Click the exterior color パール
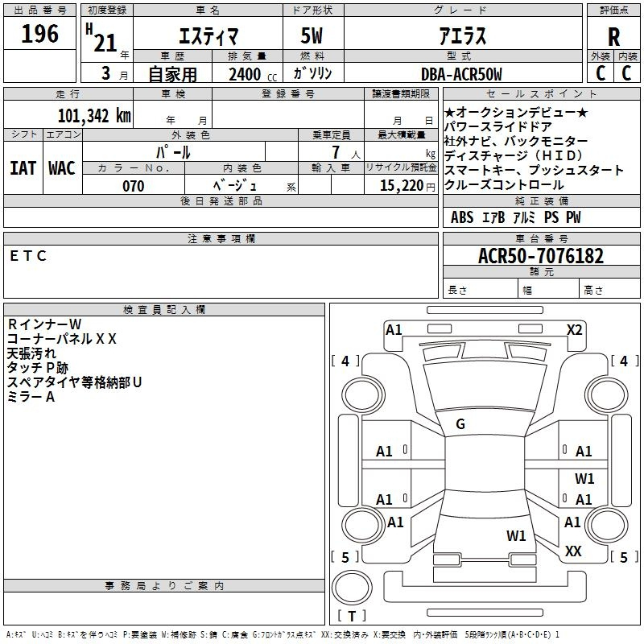644x644 pixels. (173, 152)
